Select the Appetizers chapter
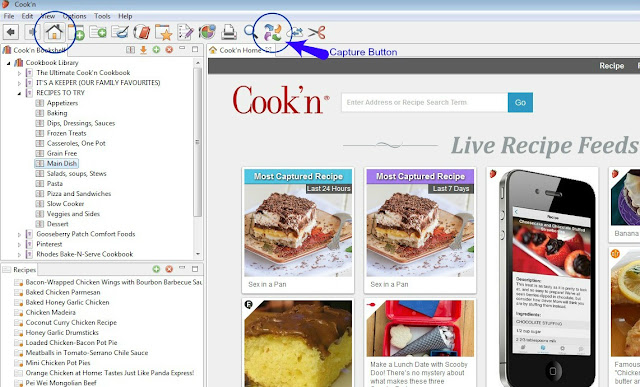Viewport: 640px width, 387px height. pos(62,103)
